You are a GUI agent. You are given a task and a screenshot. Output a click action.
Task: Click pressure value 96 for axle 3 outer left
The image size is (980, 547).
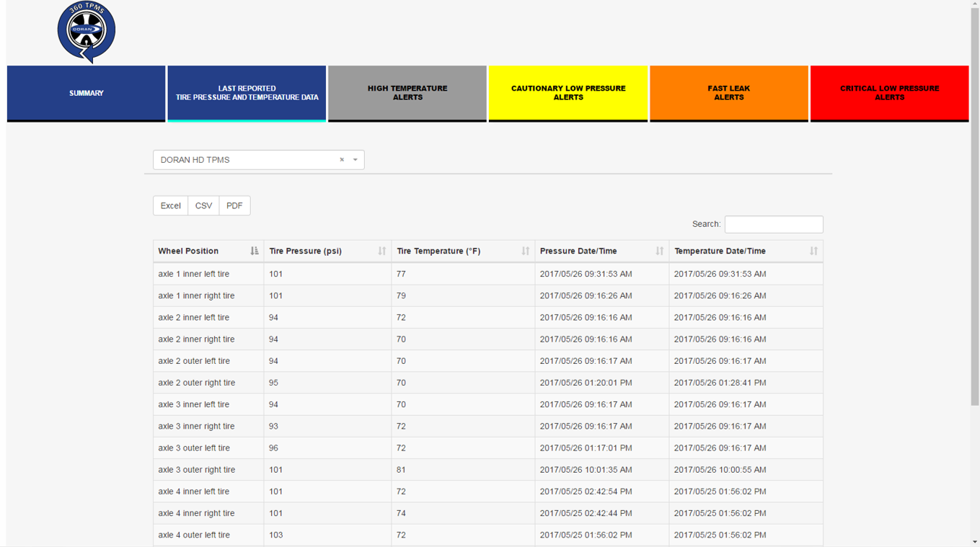click(x=273, y=448)
